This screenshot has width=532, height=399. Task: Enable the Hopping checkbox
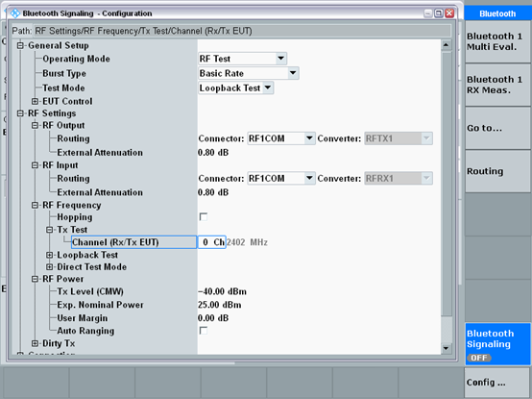click(204, 217)
